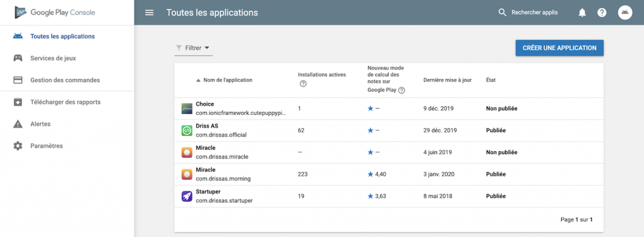Screen dimensions: 644x237
Task: Open the account avatar menu
Action: point(625,13)
